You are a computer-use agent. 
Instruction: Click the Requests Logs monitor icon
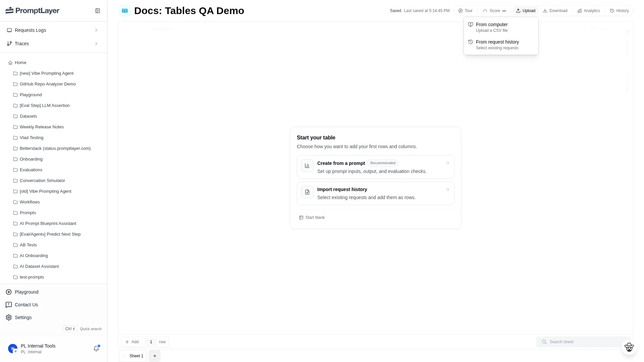(x=9, y=30)
